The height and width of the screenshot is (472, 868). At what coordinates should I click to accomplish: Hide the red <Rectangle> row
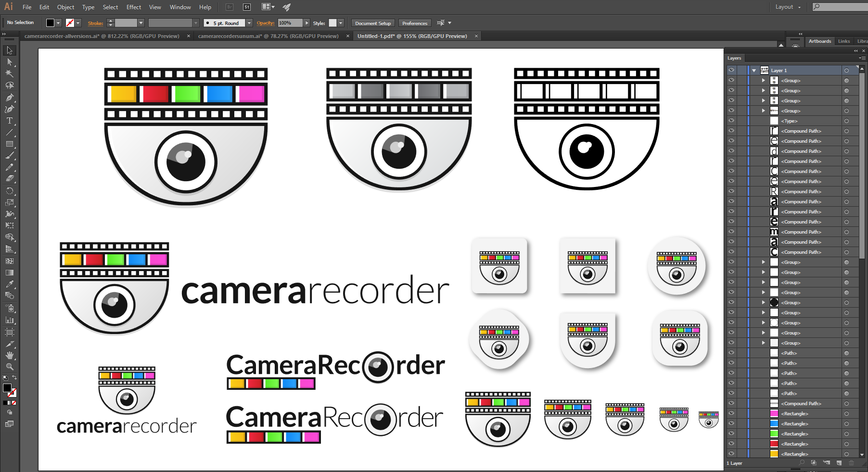[x=731, y=444]
